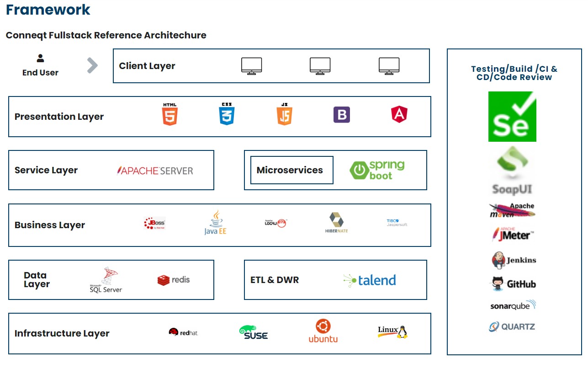Click the JBoss logo in Business Layer

[x=154, y=223]
